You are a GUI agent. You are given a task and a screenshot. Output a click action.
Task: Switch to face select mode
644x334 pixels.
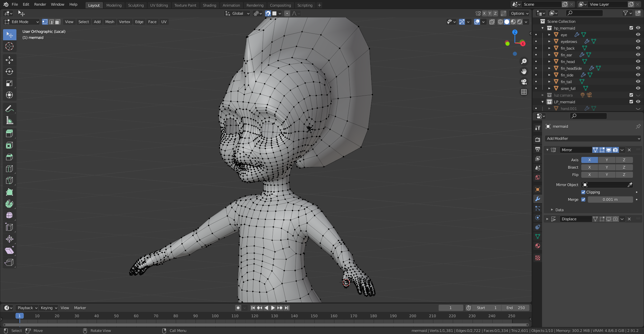pos(58,22)
